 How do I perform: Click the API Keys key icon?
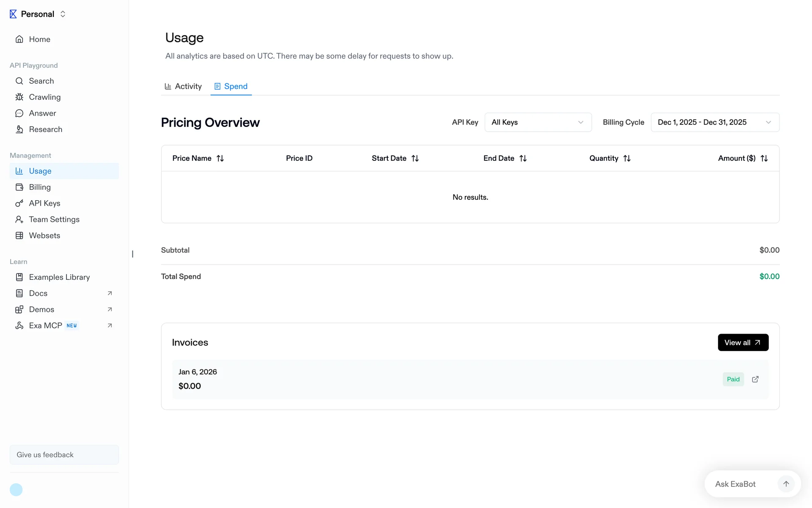click(19, 203)
